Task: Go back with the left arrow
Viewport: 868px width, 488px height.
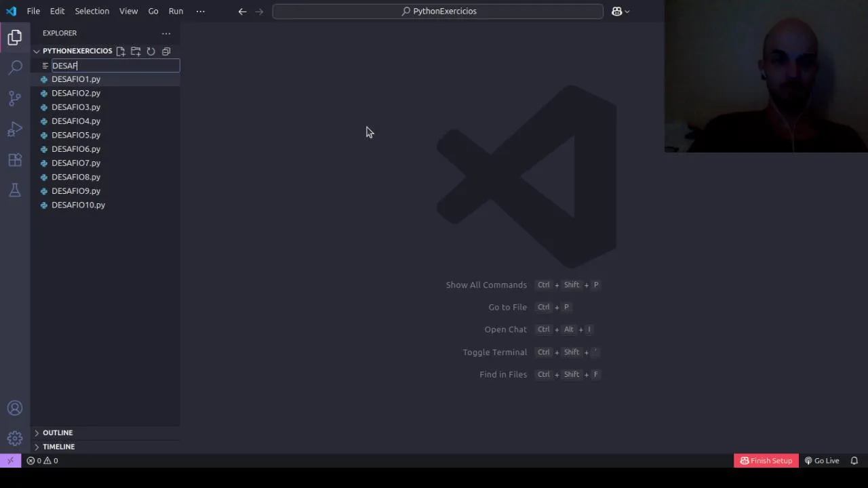Action: click(242, 11)
